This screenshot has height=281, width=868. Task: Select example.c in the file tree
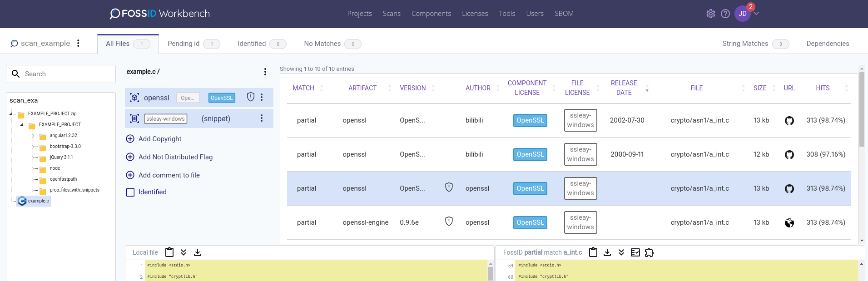[34, 201]
